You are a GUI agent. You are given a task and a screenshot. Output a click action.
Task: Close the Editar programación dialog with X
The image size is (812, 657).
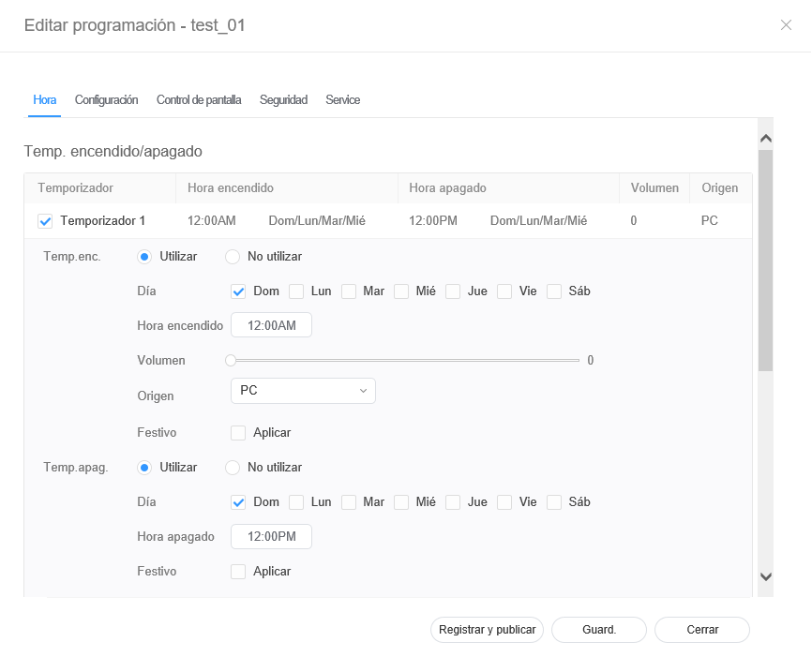tap(786, 25)
